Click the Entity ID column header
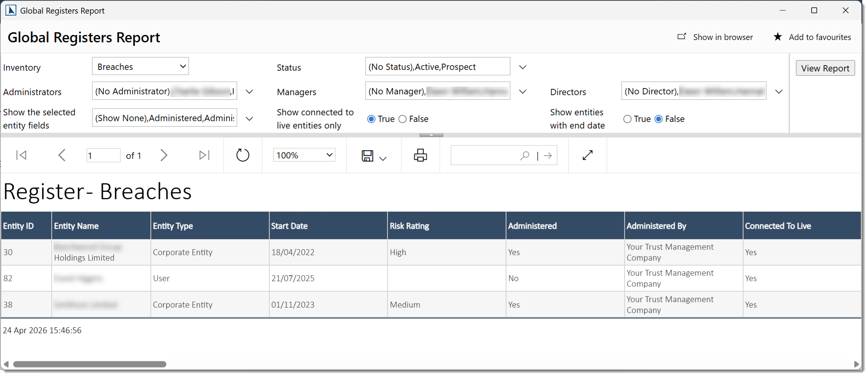The image size is (868, 376). 26,226
